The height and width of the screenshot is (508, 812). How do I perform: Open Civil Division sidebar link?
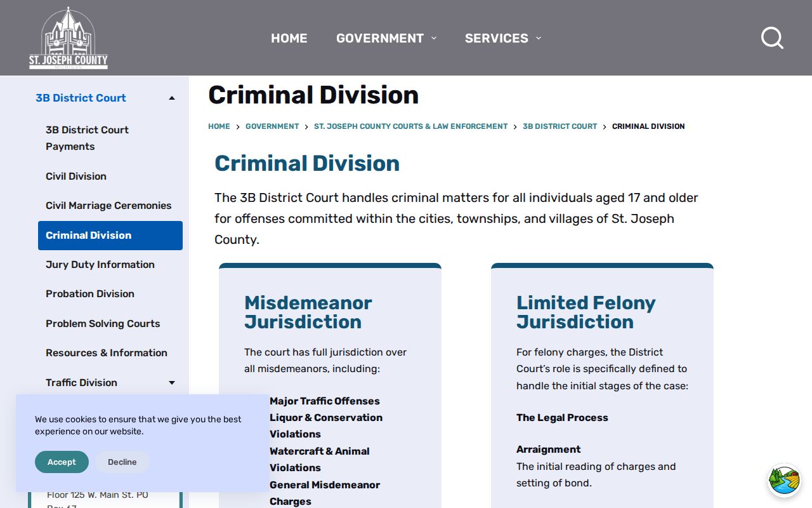coord(76,177)
